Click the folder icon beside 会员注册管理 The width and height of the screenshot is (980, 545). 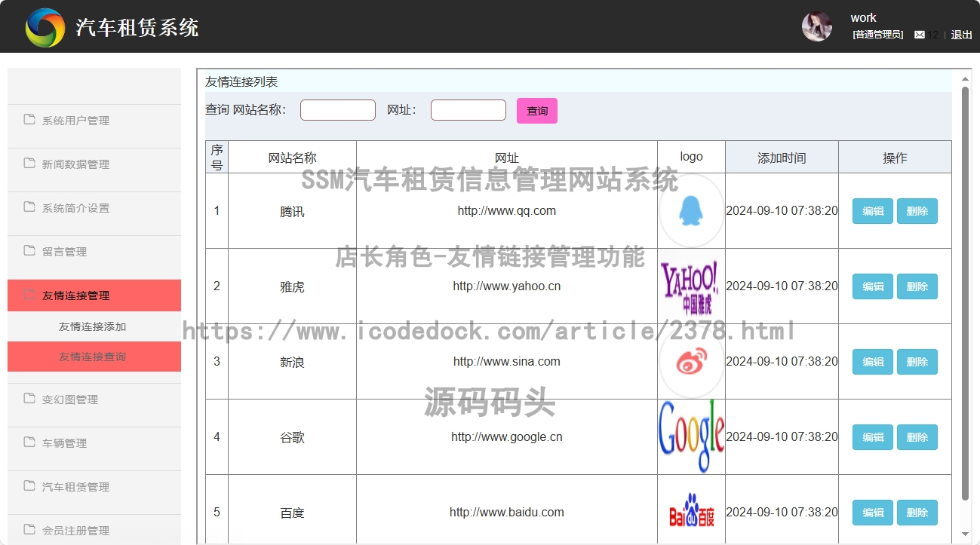pos(29,530)
